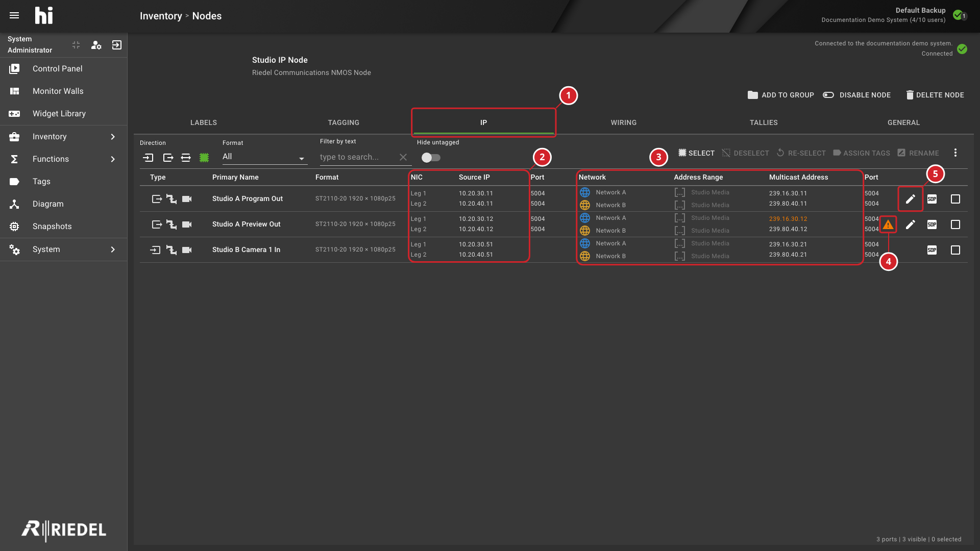The height and width of the screenshot is (551, 980).
Task: Expand the Functions submenu chevron
Action: [x=113, y=159]
